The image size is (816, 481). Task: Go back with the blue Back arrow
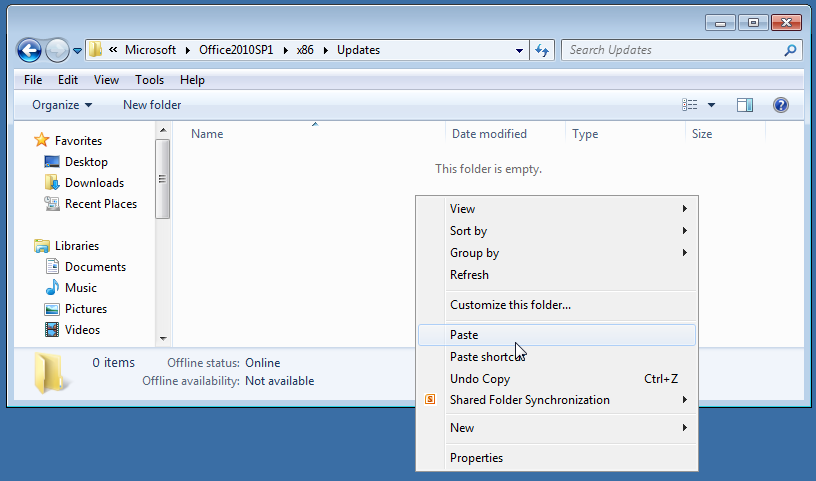coord(29,50)
